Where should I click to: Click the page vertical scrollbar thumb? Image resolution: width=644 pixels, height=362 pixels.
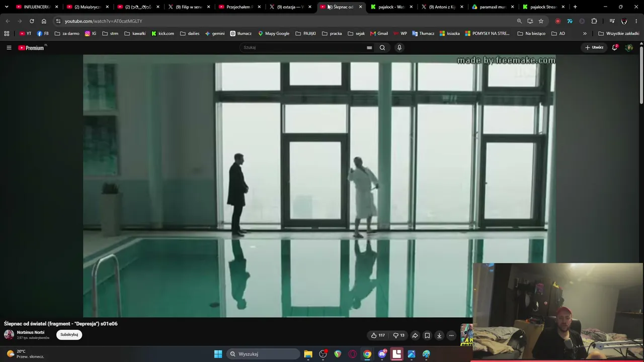641,75
